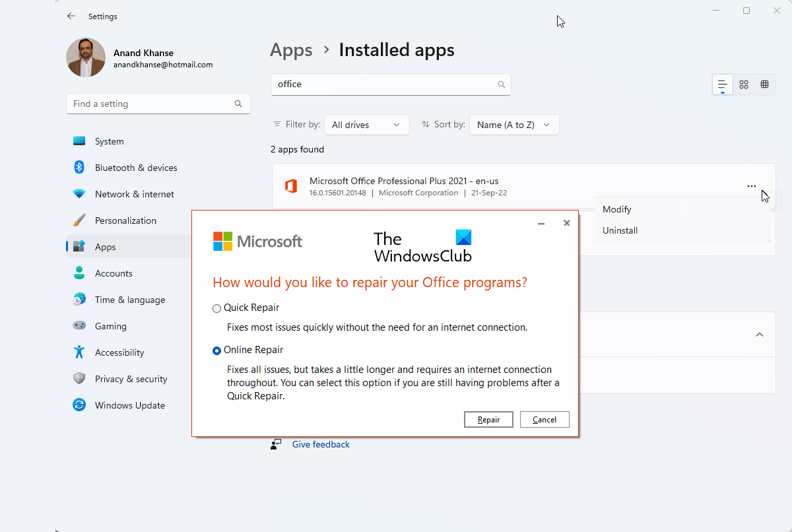Switch to grid view layout icon

[744, 84]
